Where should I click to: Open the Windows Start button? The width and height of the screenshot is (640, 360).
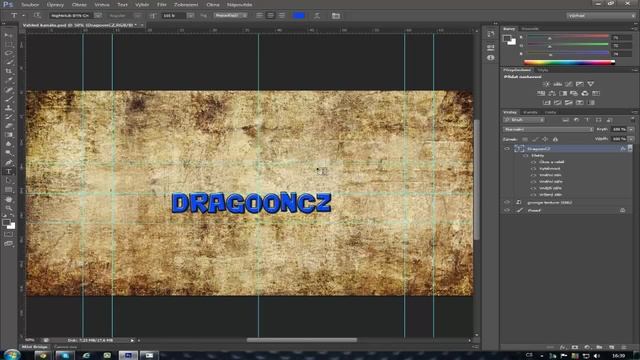click(x=11, y=355)
